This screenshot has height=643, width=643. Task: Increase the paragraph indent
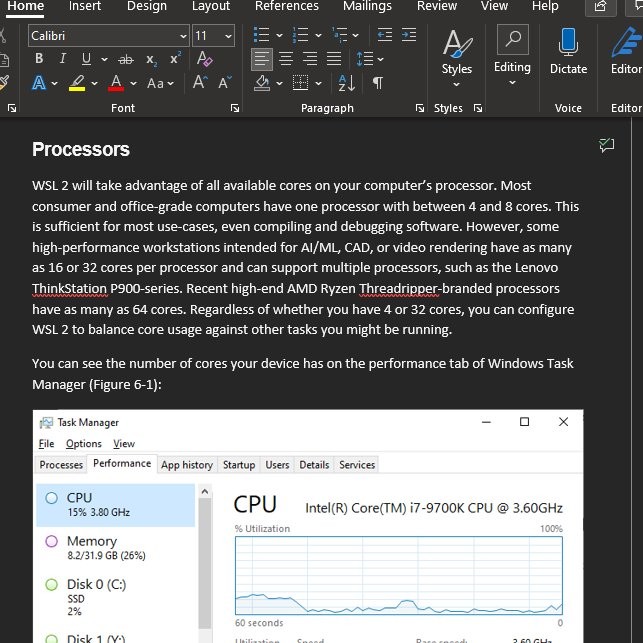[x=409, y=35]
